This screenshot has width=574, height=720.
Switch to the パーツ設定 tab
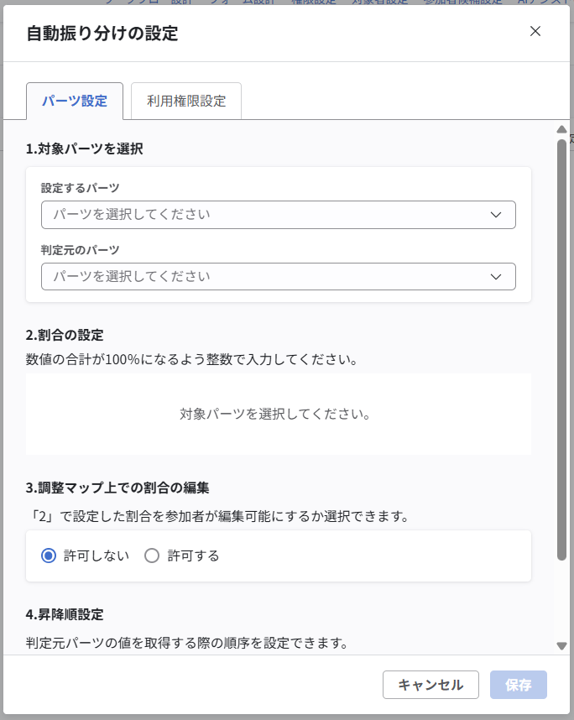tap(75, 101)
